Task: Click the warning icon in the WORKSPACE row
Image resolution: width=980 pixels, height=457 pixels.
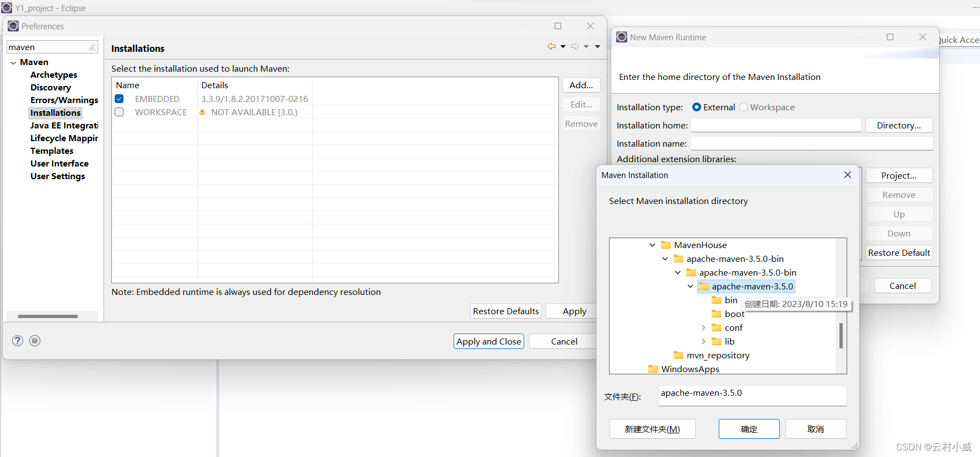Action: pos(202,112)
